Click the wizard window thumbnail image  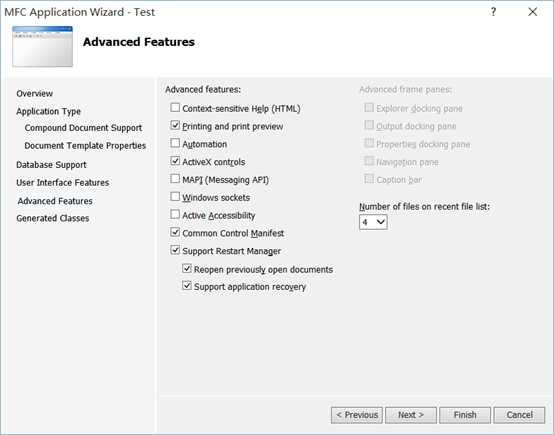click(x=42, y=46)
